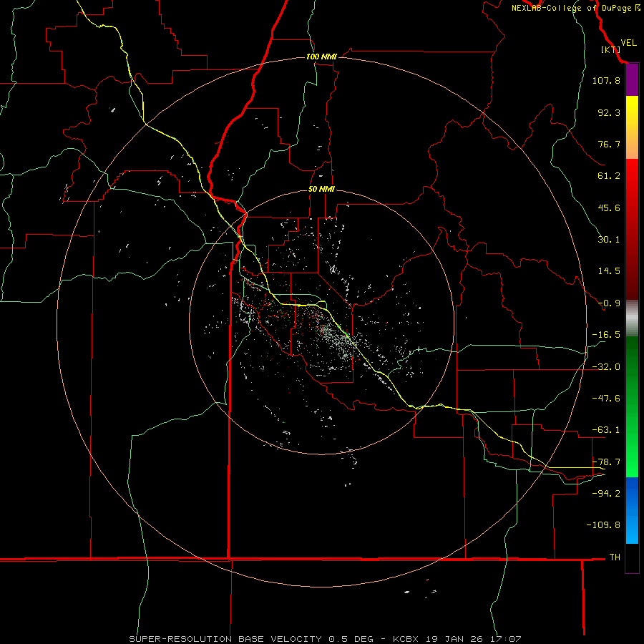Click the 107.8 value on the velocity legend
This screenshot has height=644, width=644.
(x=606, y=80)
